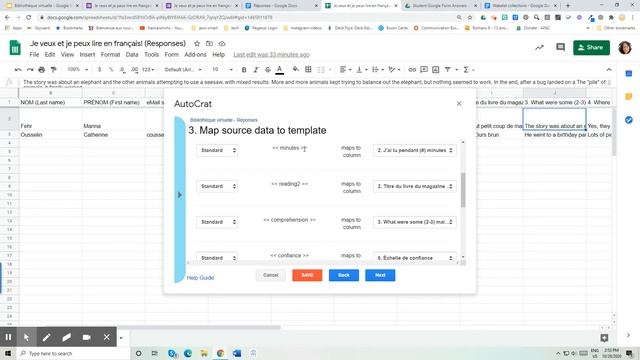Open column dropdown '3. What were some (2-3)'

coord(415,222)
